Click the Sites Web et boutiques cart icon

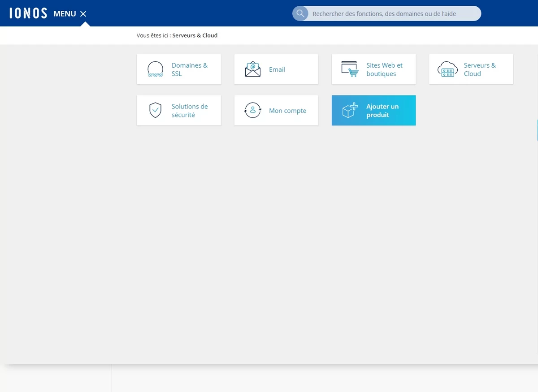pyautogui.click(x=350, y=69)
